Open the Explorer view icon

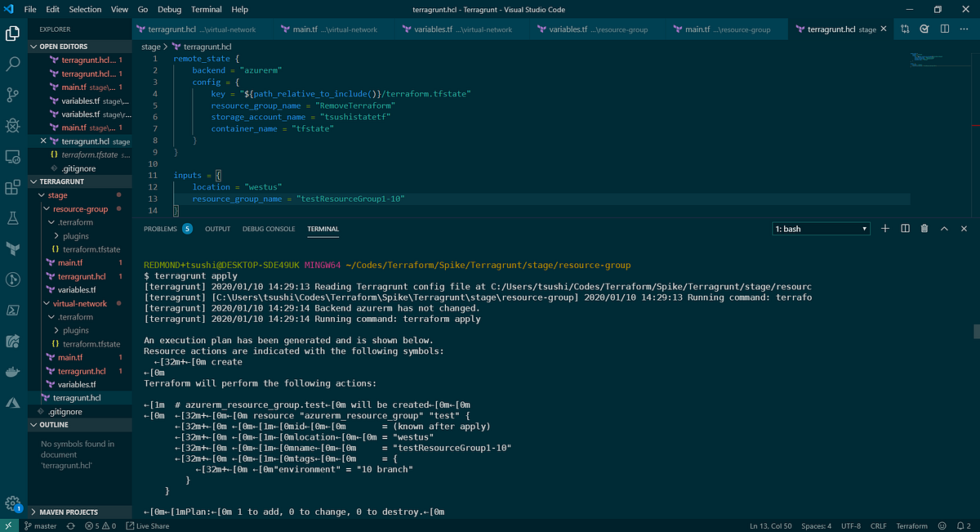12,34
